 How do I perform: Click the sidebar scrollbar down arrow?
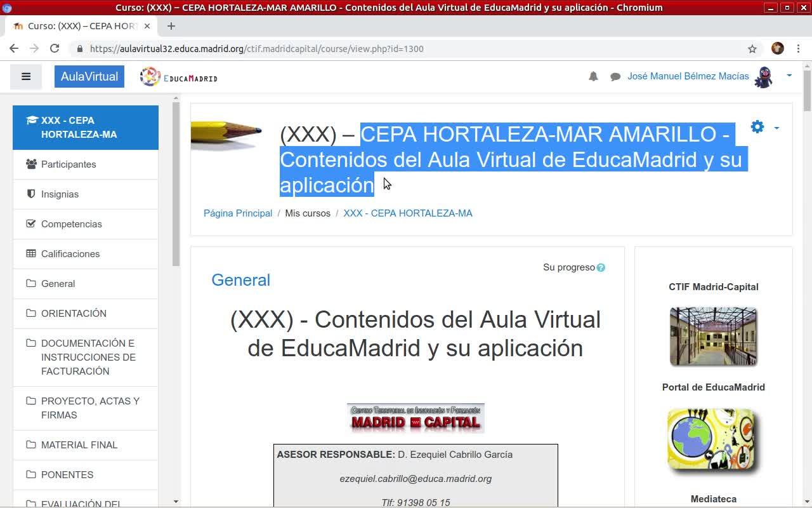[x=176, y=502]
